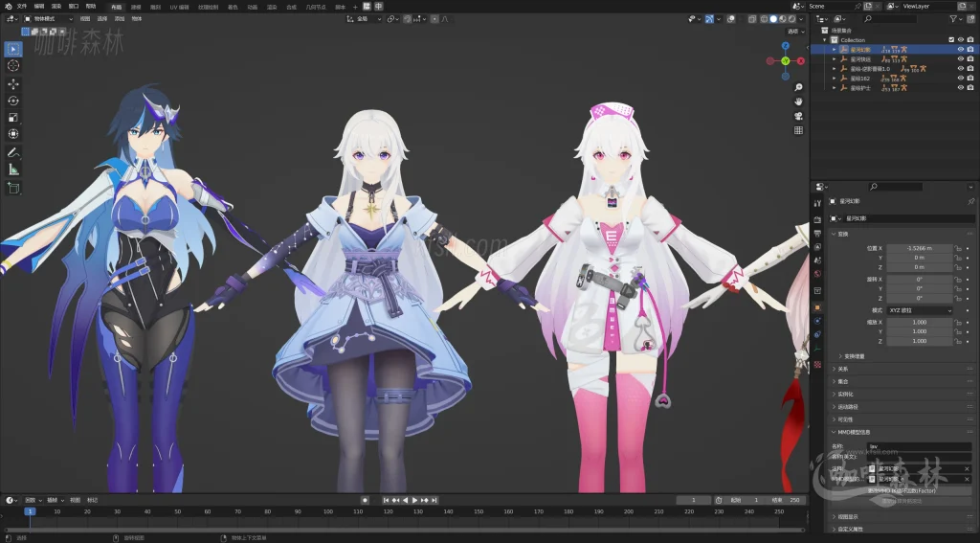The width and height of the screenshot is (980, 543).
Task: Toggle camera view with the camera icon
Action: [x=798, y=116]
